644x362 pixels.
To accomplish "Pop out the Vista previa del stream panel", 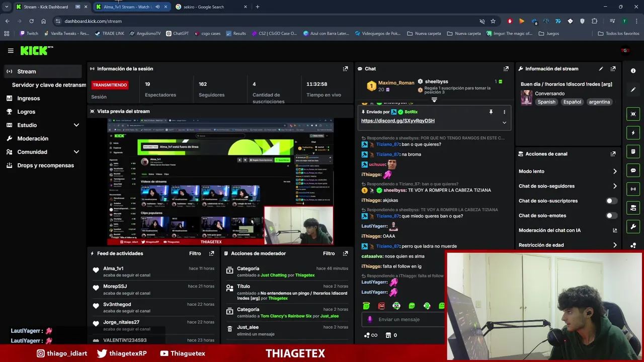I will coord(345,111).
